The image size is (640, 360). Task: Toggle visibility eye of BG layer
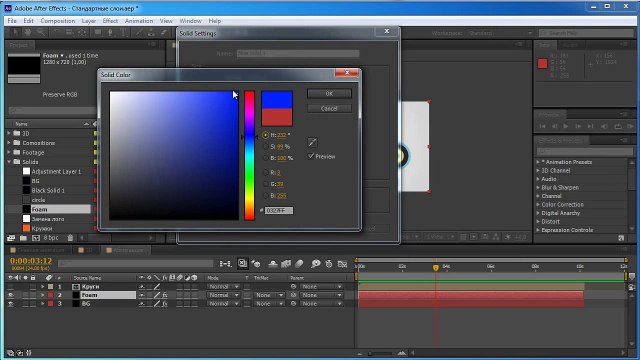tap(11, 304)
